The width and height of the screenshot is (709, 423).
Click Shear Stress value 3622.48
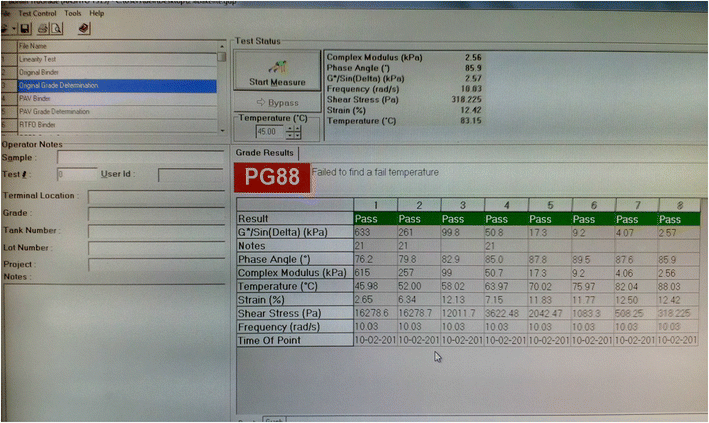point(506,314)
